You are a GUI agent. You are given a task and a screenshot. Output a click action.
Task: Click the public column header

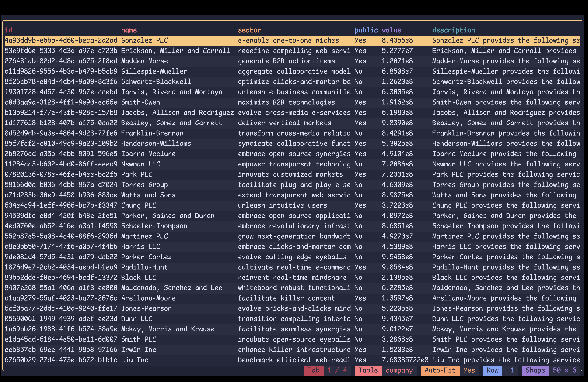pos(366,30)
